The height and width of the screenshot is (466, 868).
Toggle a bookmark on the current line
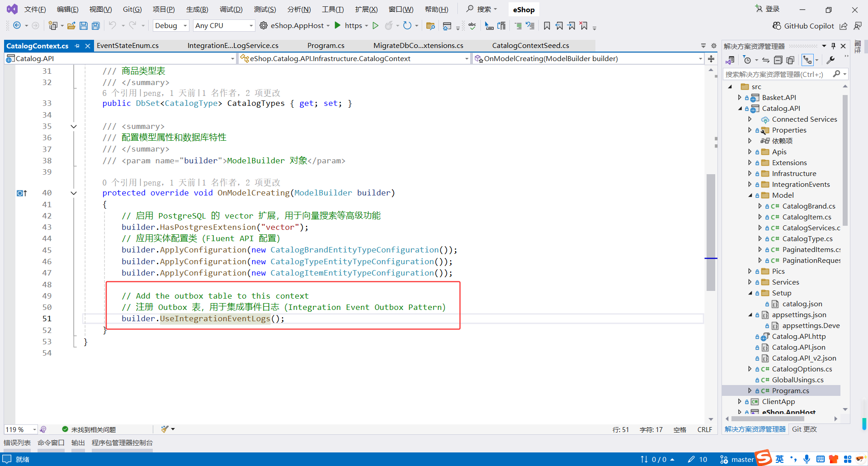point(547,26)
